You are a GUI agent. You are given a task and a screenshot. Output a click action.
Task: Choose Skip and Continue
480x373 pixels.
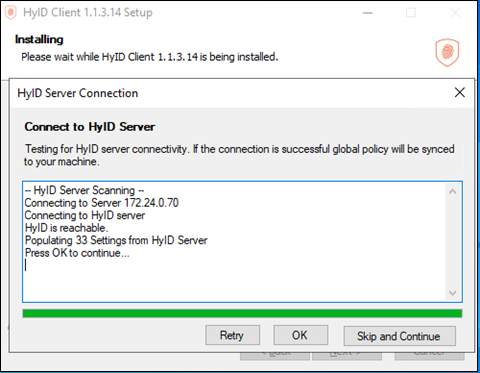pyautogui.click(x=399, y=336)
